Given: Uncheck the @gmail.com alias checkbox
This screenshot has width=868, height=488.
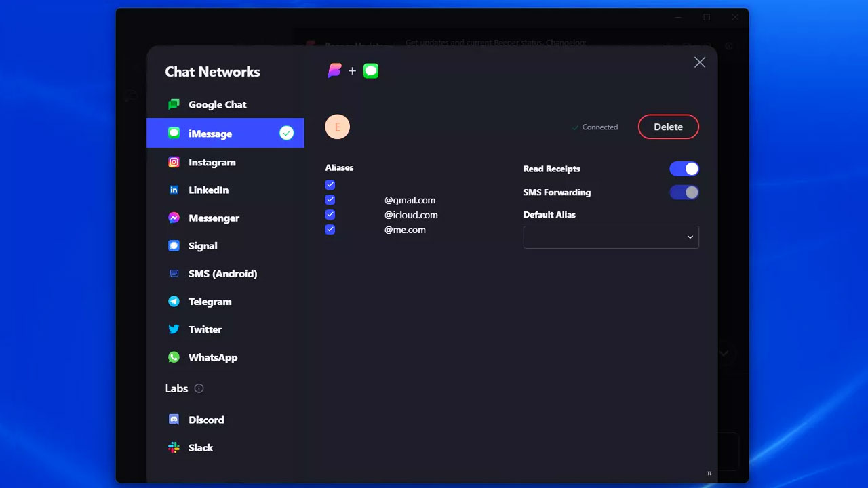Looking at the screenshot, I should [330, 200].
